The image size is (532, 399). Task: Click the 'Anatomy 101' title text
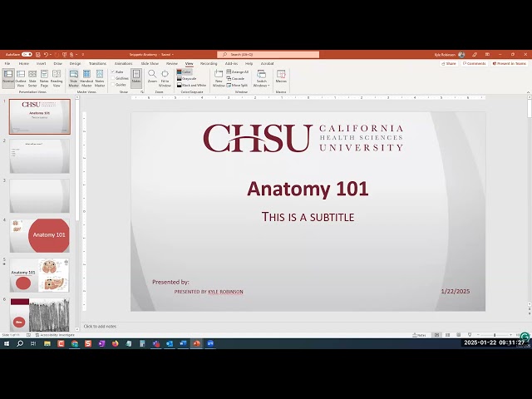coord(308,189)
